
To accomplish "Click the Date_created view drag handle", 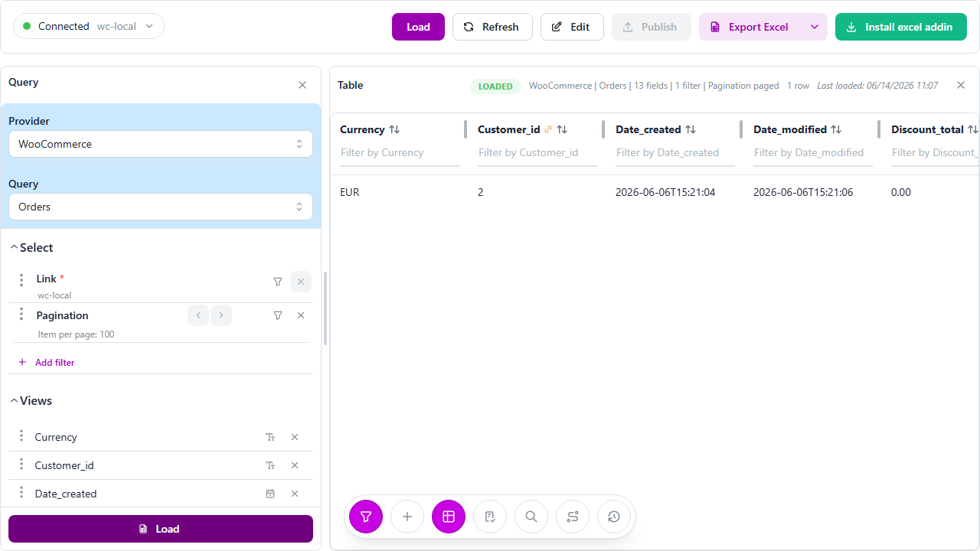I will pos(21,493).
